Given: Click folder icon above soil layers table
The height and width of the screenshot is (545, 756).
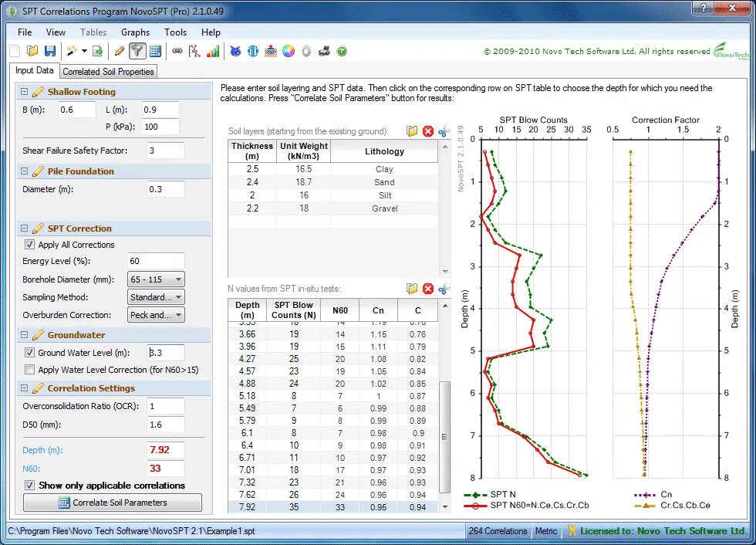Looking at the screenshot, I should [412, 131].
